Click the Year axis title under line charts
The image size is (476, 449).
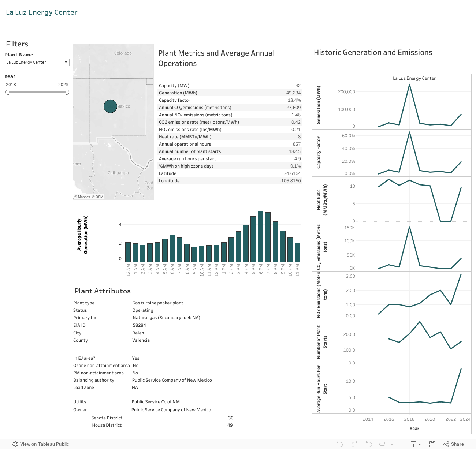414,429
